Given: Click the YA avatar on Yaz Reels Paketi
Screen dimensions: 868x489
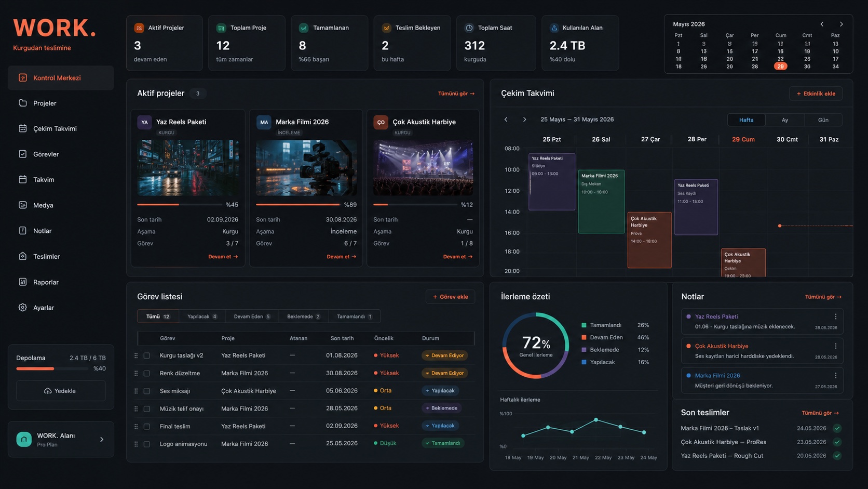Looking at the screenshot, I should [x=144, y=122].
